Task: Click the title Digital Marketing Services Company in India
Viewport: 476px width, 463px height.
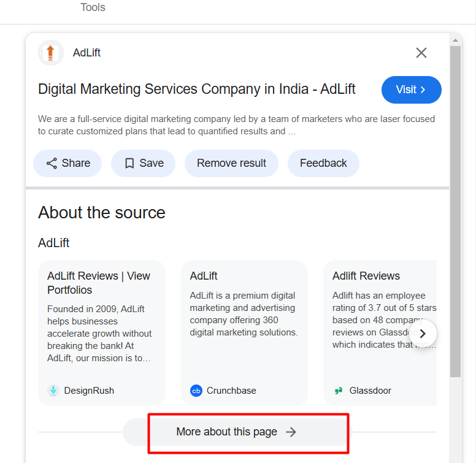Action: 196,89
